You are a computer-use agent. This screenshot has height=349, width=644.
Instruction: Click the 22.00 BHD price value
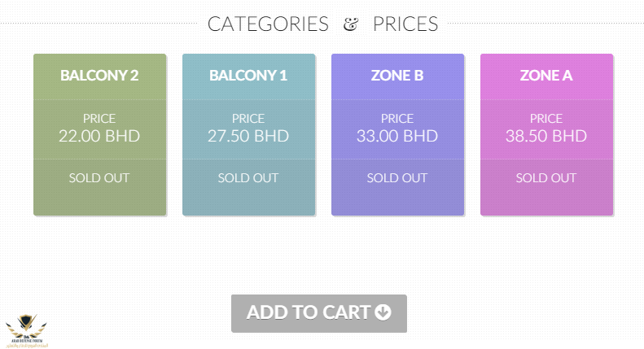pyautogui.click(x=99, y=136)
